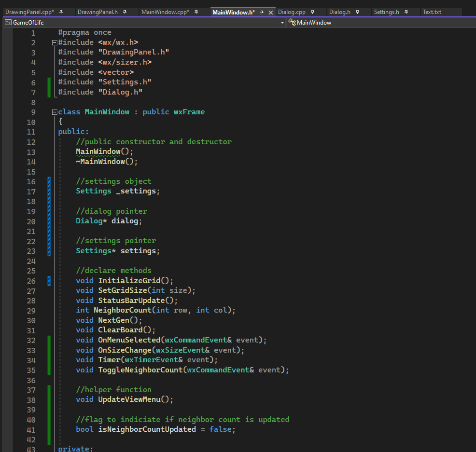Switch to the Dialog.cpp tab
The width and height of the screenshot is (476, 452).
[x=292, y=12]
